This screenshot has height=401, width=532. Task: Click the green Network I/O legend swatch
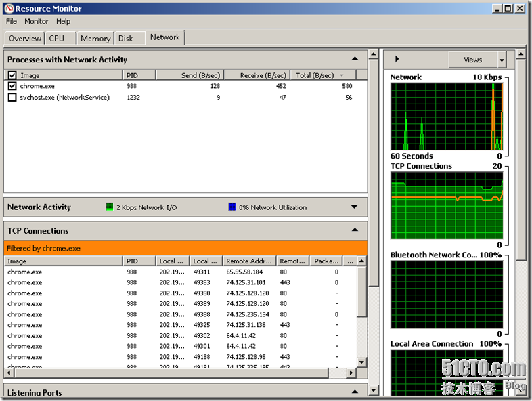click(x=110, y=207)
